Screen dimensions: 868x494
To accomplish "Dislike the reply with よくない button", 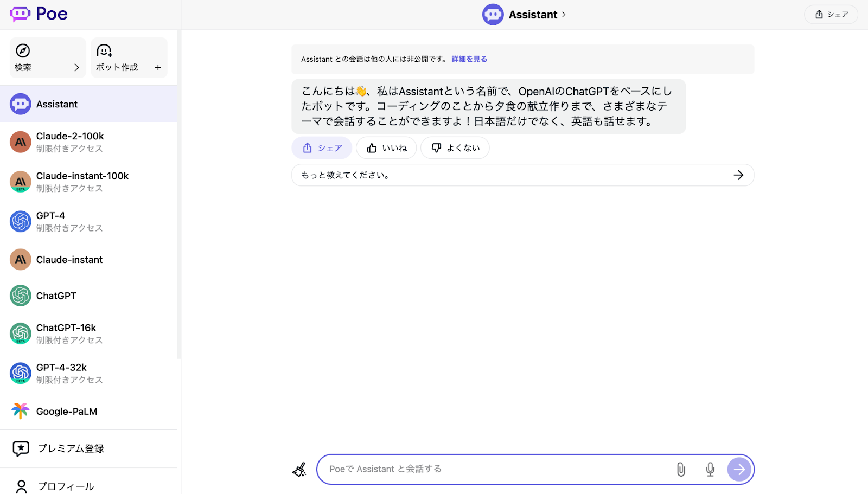I will pyautogui.click(x=455, y=148).
